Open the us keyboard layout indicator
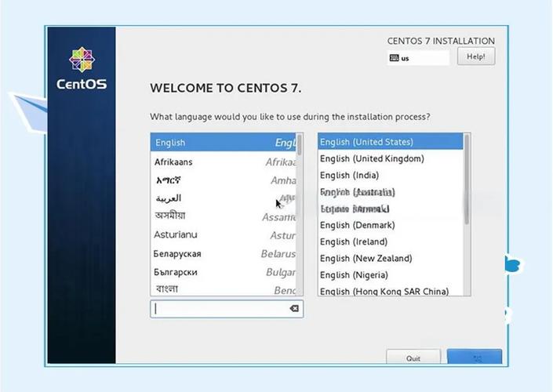553x392 pixels. (418, 58)
